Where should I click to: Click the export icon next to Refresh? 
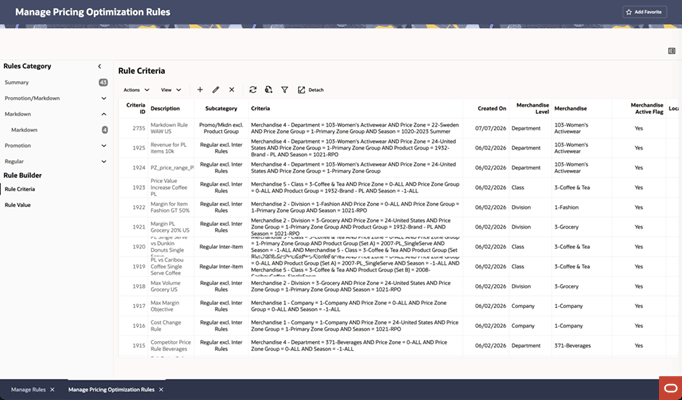click(x=268, y=90)
